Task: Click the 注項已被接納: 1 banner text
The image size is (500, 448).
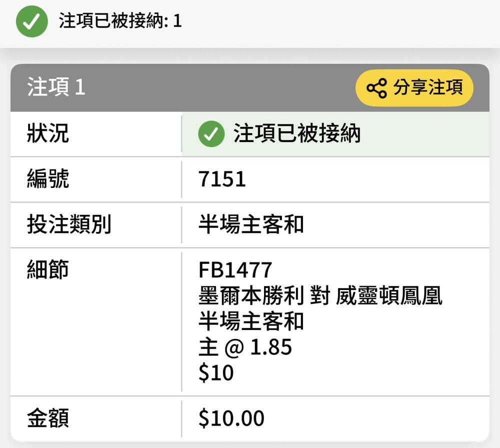Action: click(120, 21)
